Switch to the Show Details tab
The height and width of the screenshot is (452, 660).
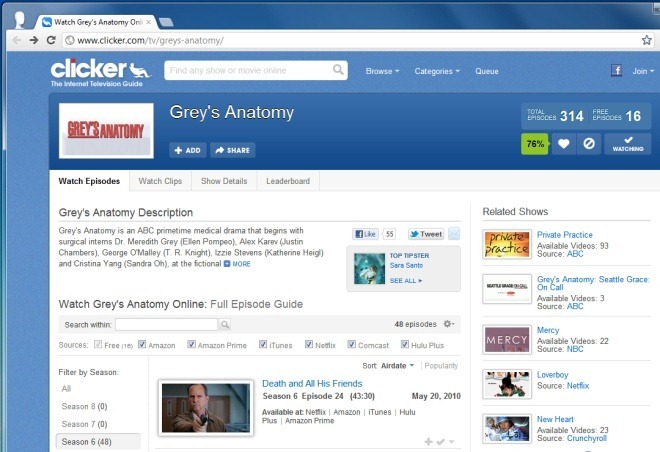[224, 181]
